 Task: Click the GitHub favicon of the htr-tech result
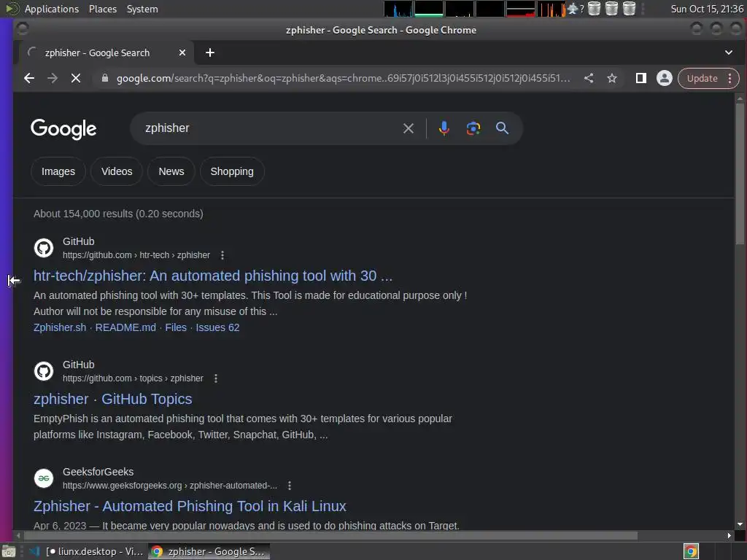(44, 248)
